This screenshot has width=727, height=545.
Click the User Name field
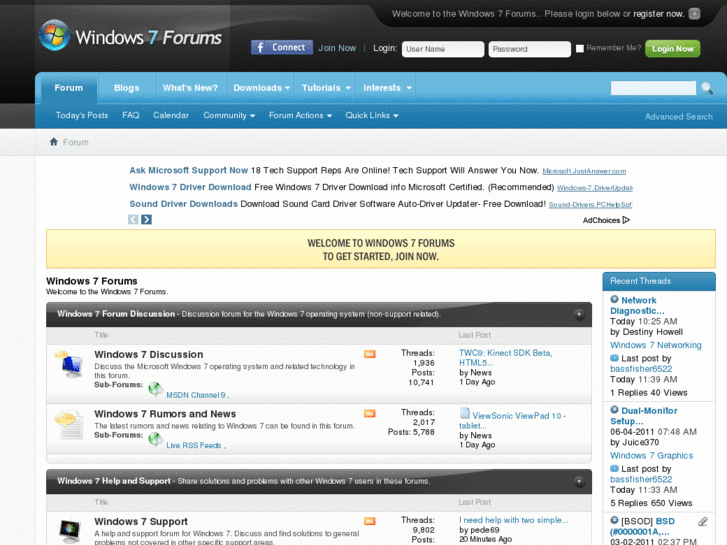[x=443, y=49]
